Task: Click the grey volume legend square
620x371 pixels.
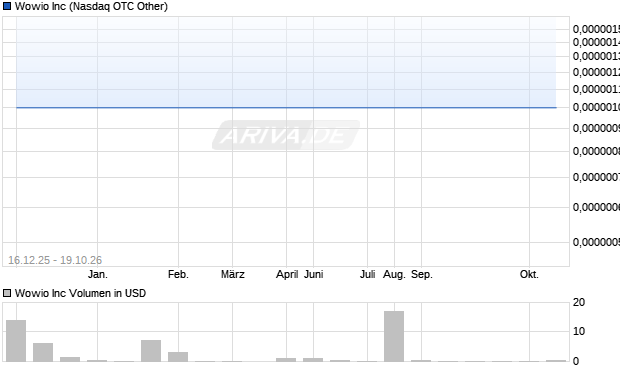Action: [x=7, y=293]
